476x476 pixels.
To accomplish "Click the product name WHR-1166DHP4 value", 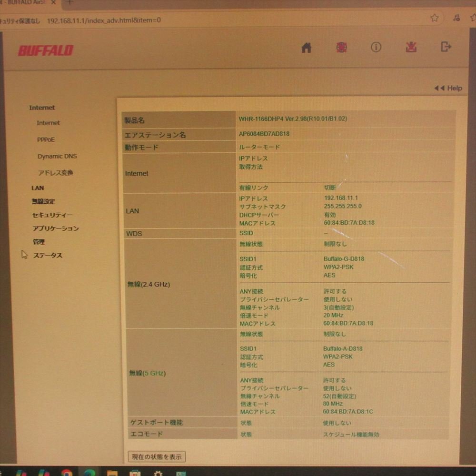I will (293, 119).
